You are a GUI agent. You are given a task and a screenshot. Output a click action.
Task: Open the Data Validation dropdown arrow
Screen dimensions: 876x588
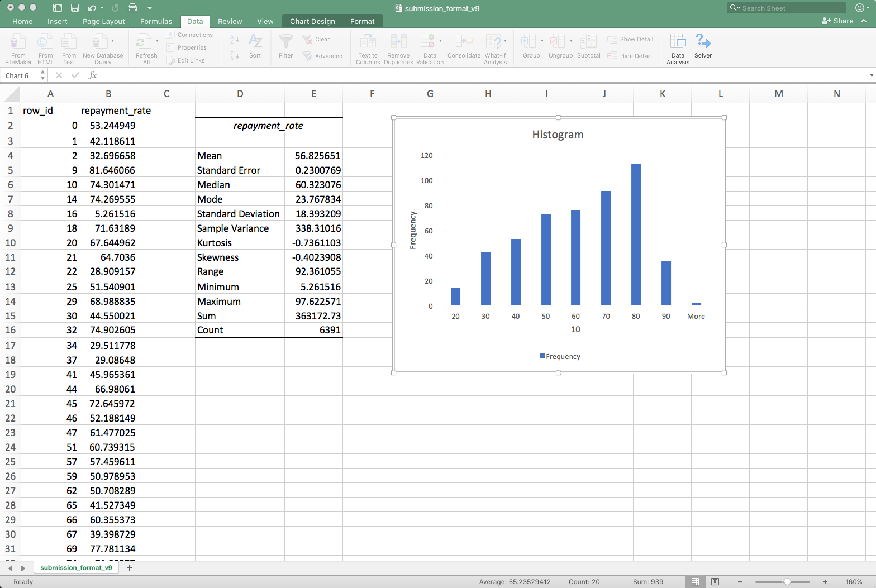[x=440, y=41]
